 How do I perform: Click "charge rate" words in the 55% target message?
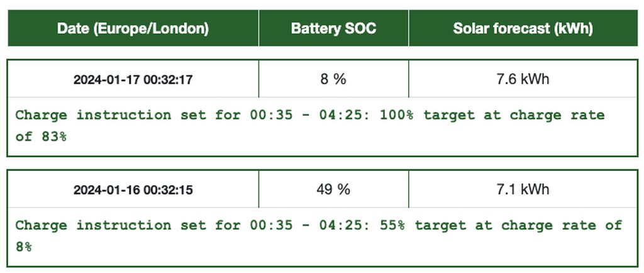(x=548, y=225)
